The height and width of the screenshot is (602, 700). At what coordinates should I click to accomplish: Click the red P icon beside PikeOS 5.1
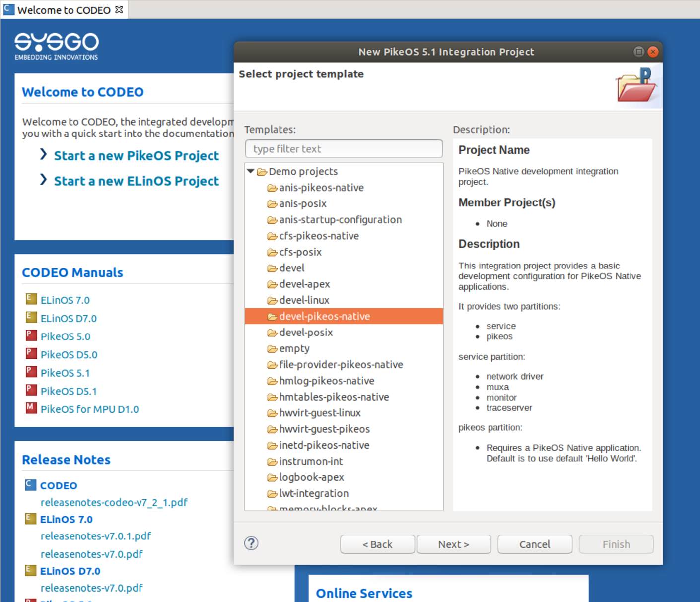[30, 371]
